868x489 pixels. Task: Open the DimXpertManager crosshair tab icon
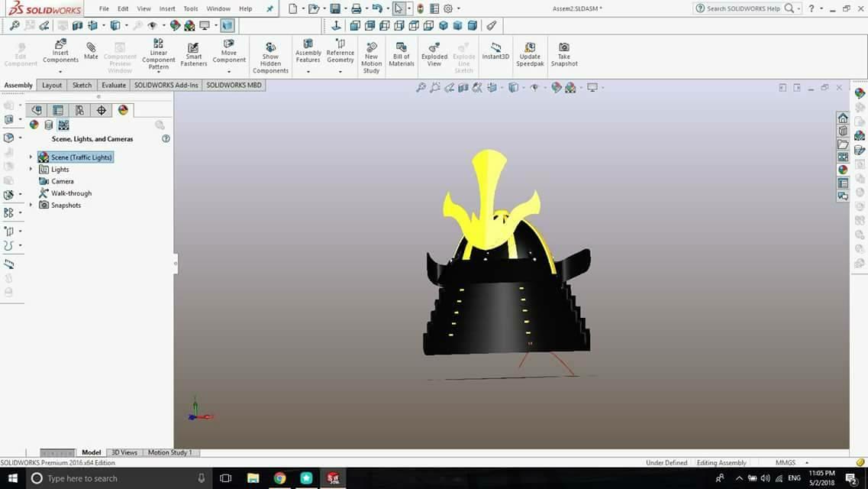(x=102, y=110)
